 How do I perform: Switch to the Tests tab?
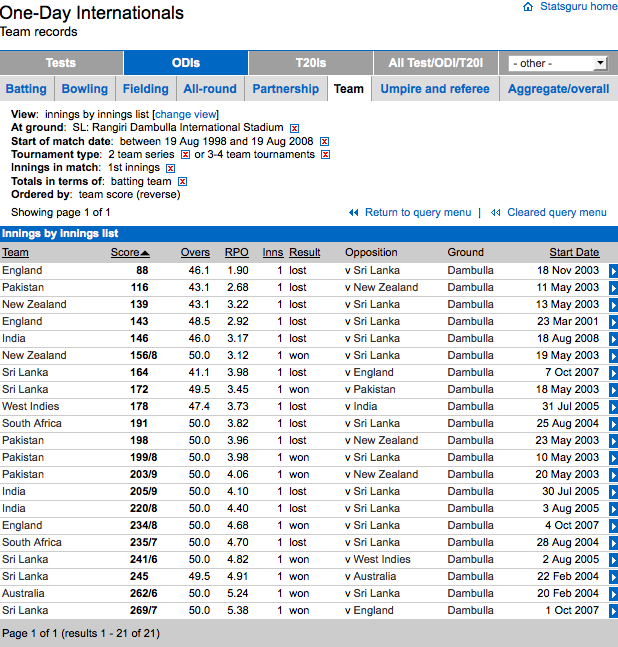pyautogui.click(x=61, y=63)
